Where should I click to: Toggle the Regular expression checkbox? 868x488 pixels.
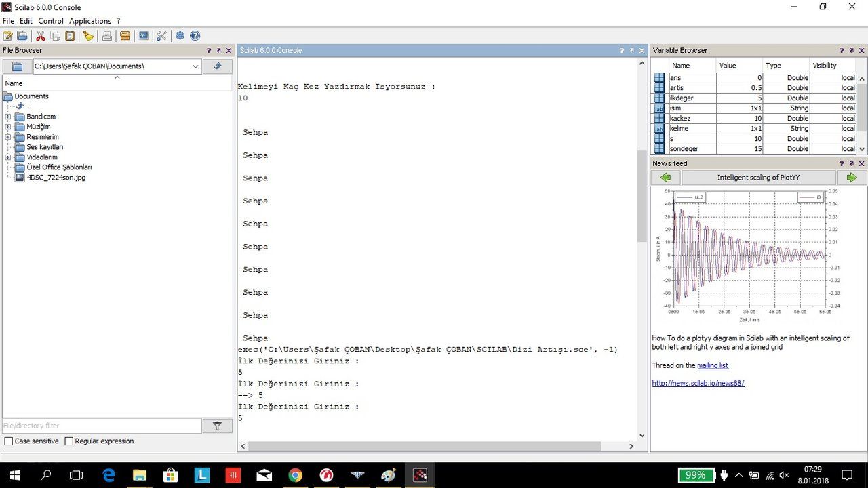coord(68,441)
